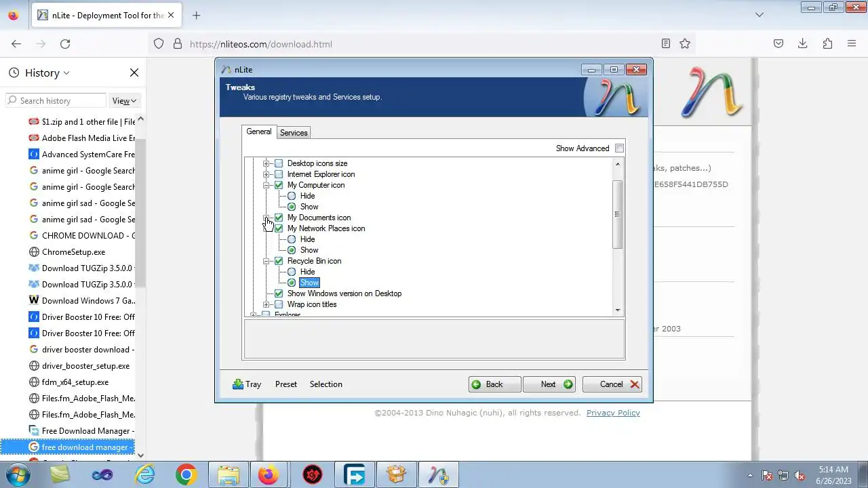Open red Driver Booster taskbar icon
Screen dimensions: 868x488
(x=312, y=474)
